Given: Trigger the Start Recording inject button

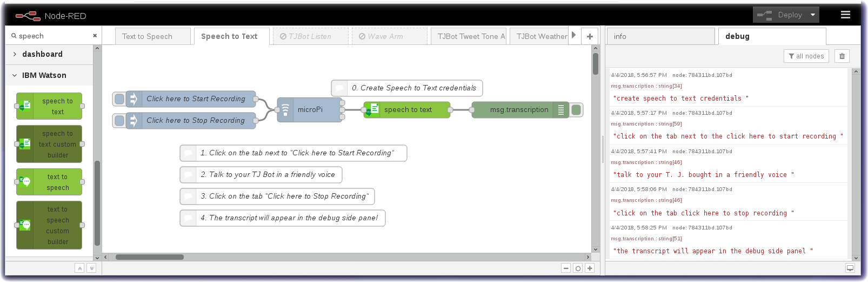Looking at the screenshot, I should click(x=119, y=99).
